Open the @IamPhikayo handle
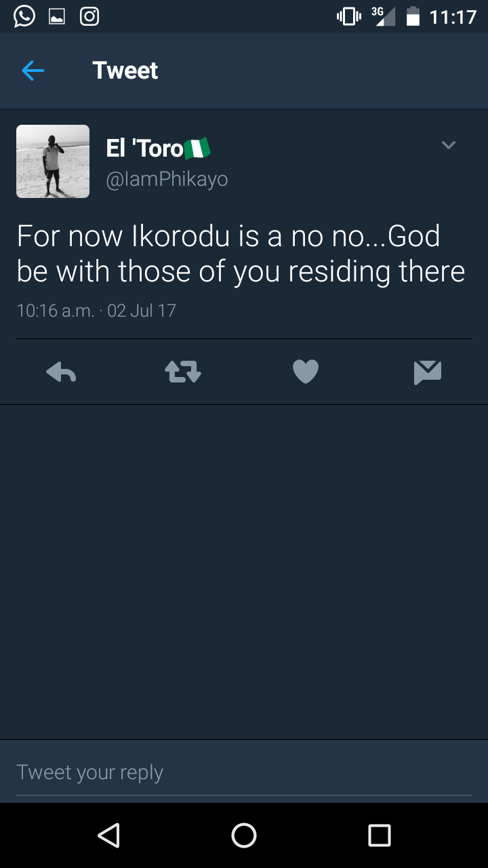The height and width of the screenshot is (868, 488). click(x=167, y=179)
